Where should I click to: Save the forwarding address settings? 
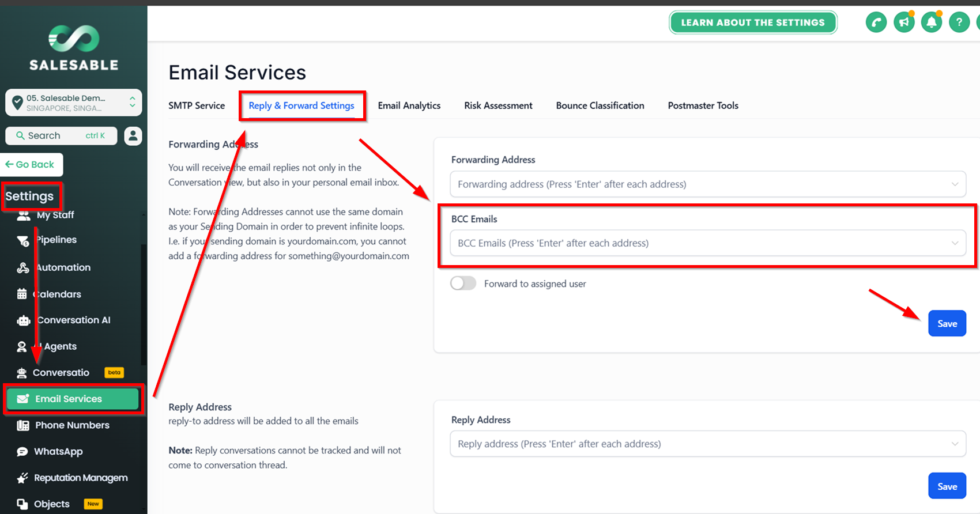[x=947, y=323]
